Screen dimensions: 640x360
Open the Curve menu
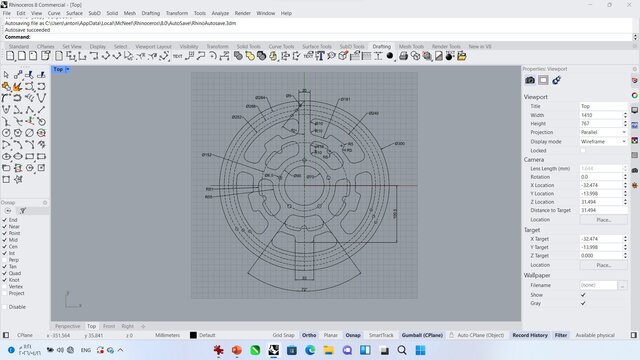(x=54, y=13)
